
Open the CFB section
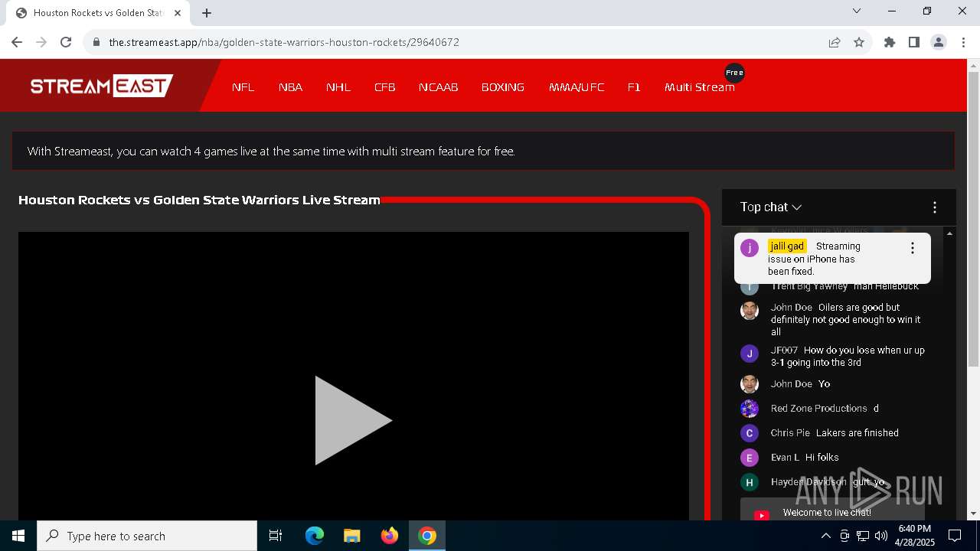pos(384,87)
